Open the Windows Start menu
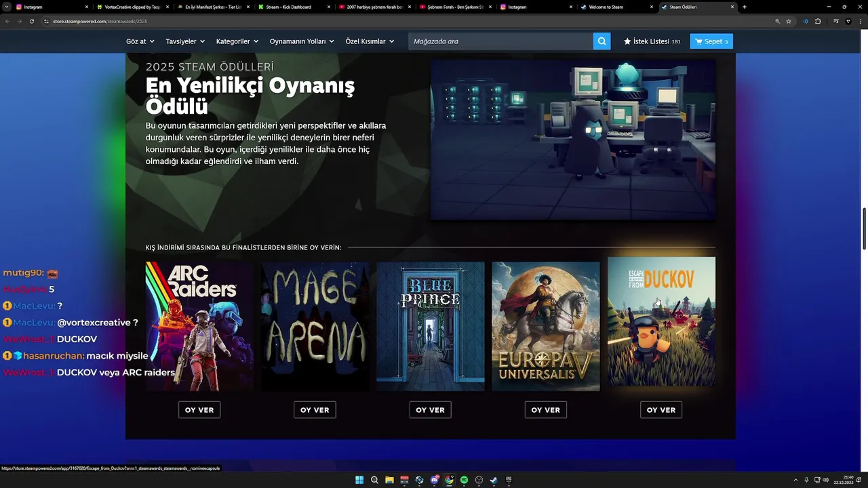Screen dimensions: 868x488 359,480
